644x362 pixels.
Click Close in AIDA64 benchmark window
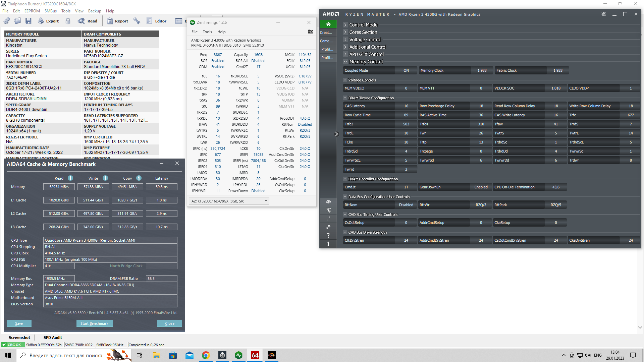tap(170, 323)
